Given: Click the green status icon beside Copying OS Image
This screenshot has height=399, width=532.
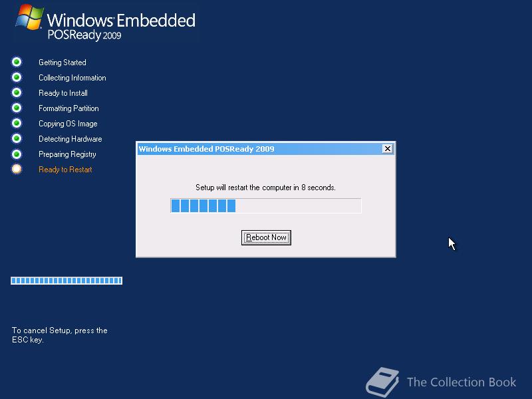Looking at the screenshot, I should [16, 123].
